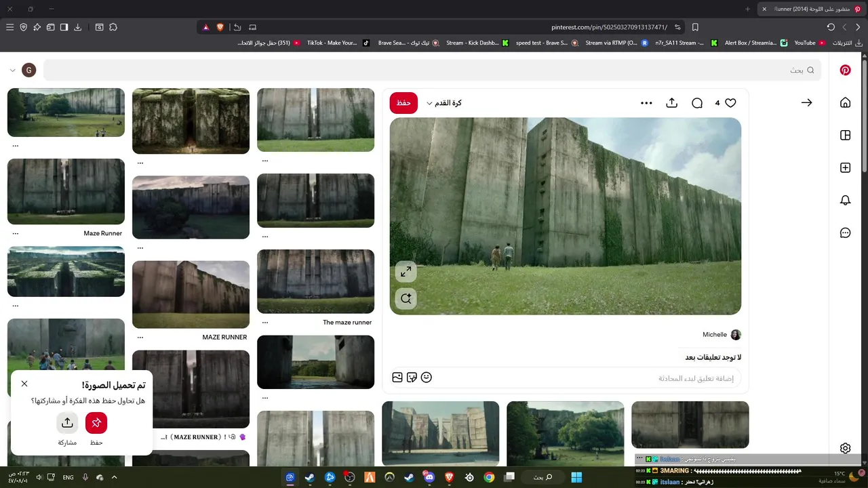Image resolution: width=868 pixels, height=488 pixels.
Task: Open comments via the speech bubble icon
Action: click(697, 103)
